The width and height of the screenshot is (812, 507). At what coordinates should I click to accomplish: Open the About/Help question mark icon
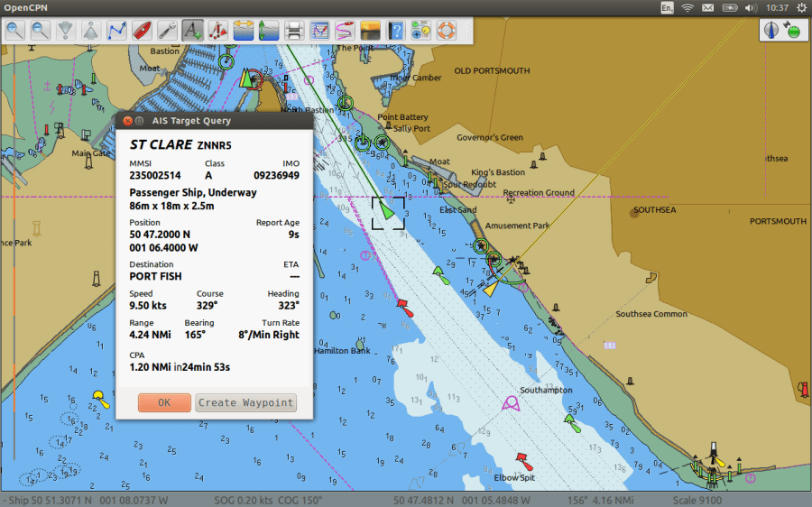coord(395,31)
